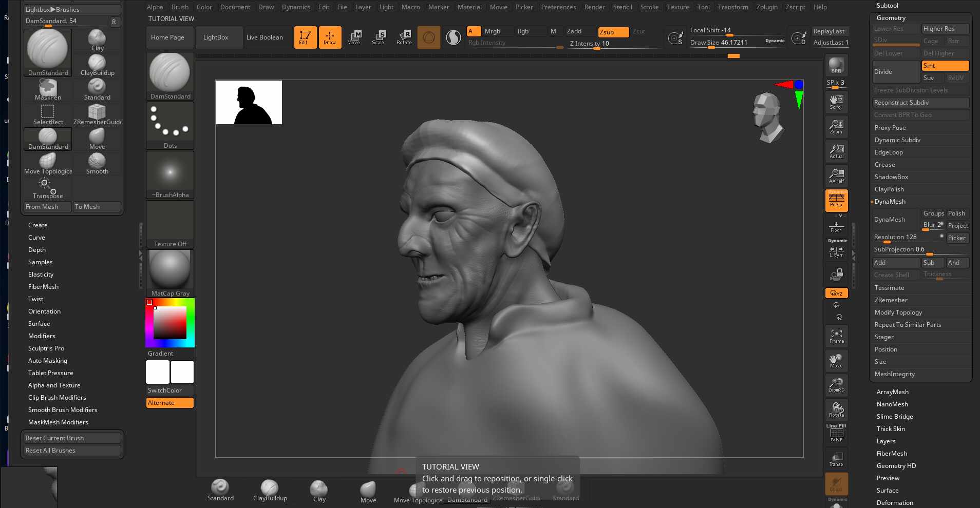Select the ClayBuildup brush in the brush palette
This screenshot has width=980, height=508.
click(x=97, y=65)
